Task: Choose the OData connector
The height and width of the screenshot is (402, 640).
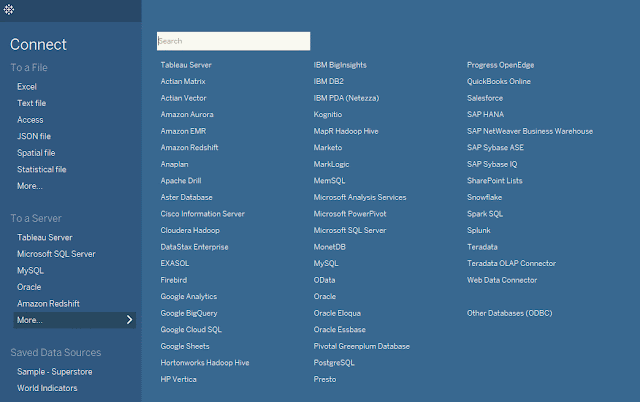Action: [x=324, y=280]
